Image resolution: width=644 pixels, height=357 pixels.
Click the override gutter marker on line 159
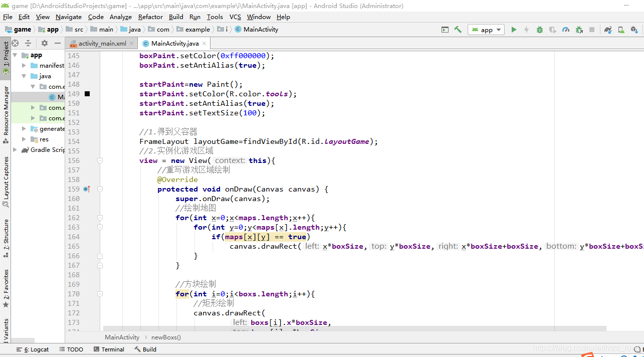click(87, 189)
